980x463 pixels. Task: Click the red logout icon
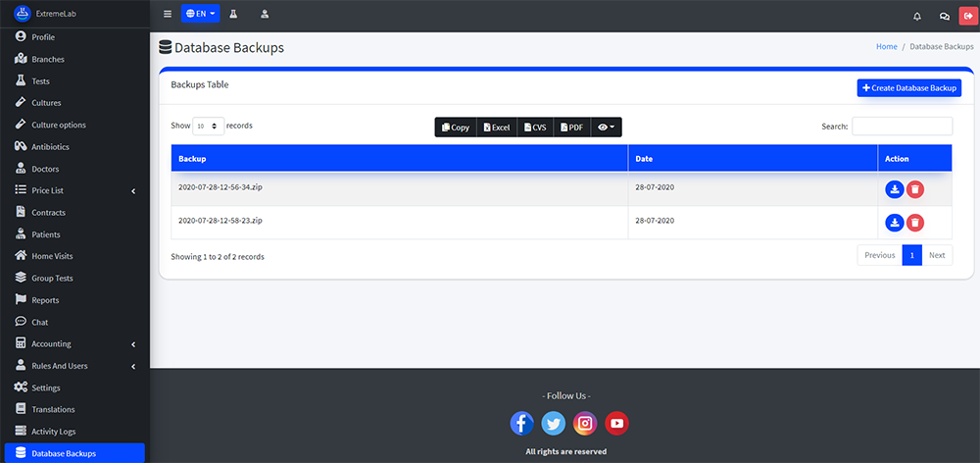968,16
